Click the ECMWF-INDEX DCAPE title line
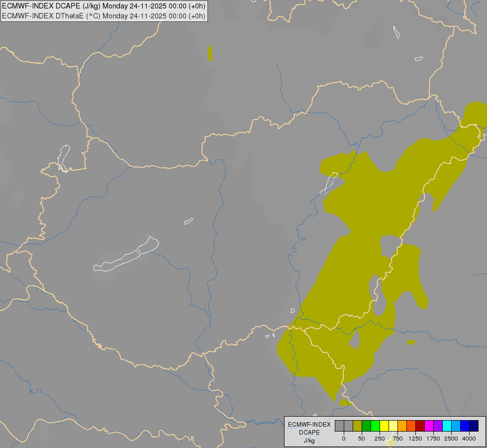 (103, 6)
